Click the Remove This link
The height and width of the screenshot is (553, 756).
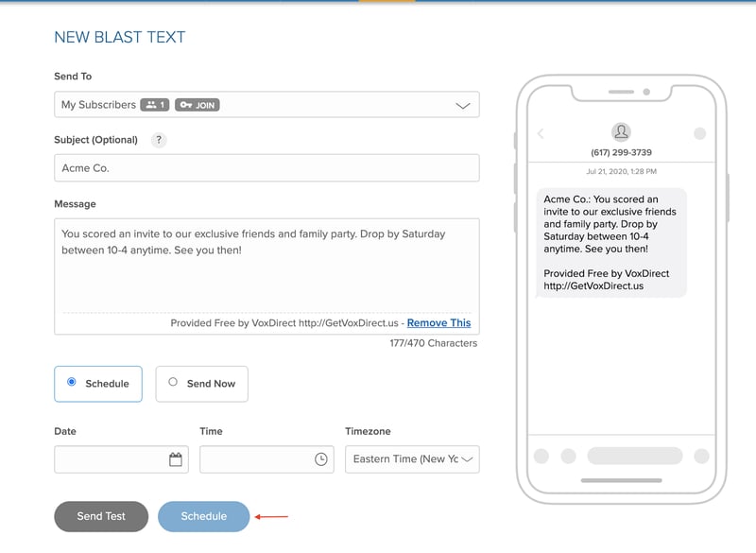[438, 323]
